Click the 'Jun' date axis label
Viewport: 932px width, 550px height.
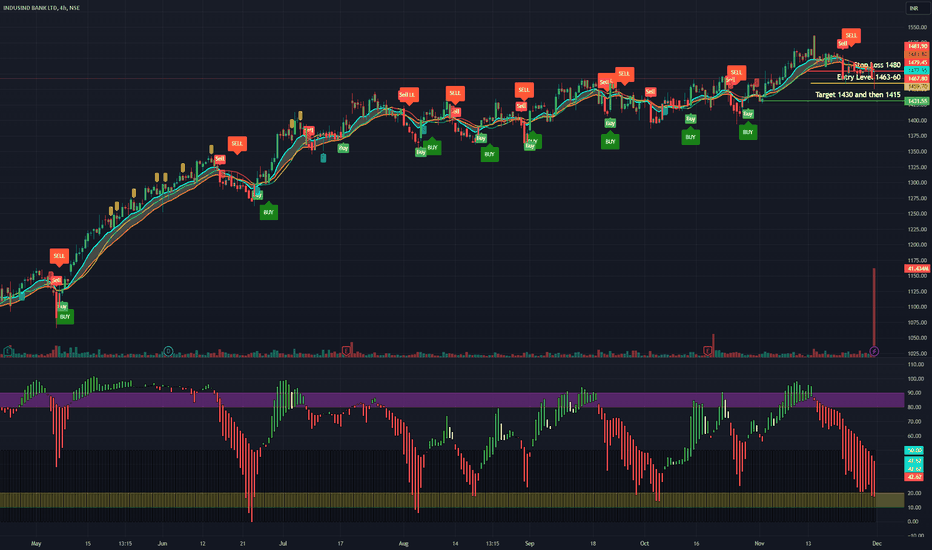(x=162, y=543)
